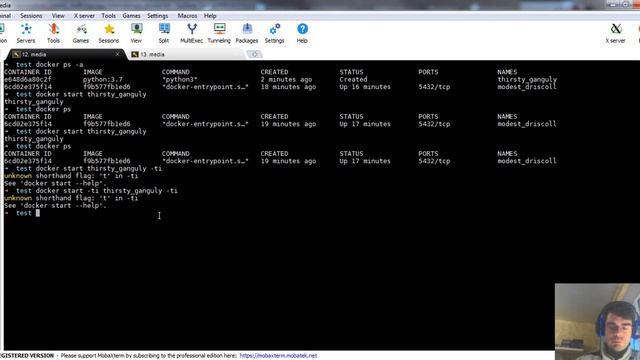Select container ID 'e648d6a80c2f'
Image resolution: width=640 pixels, height=360 pixels.
click(28, 80)
